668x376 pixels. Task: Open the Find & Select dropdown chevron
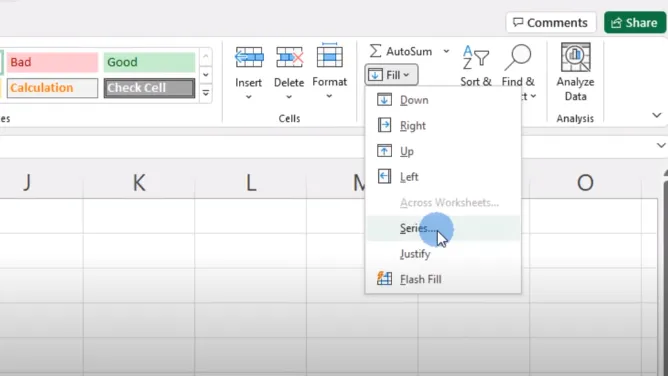533,96
